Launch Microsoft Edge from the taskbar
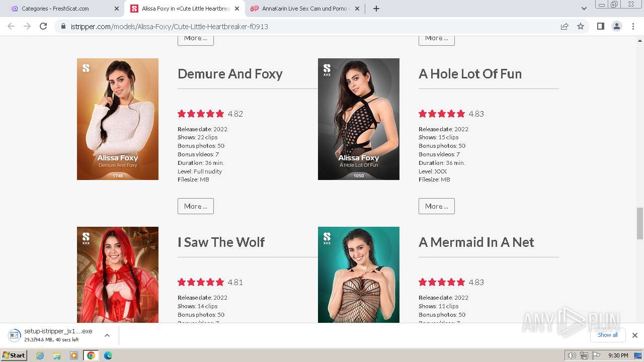This screenshot has height=362, width=644. pyautogui.click(x=108, y=355)
